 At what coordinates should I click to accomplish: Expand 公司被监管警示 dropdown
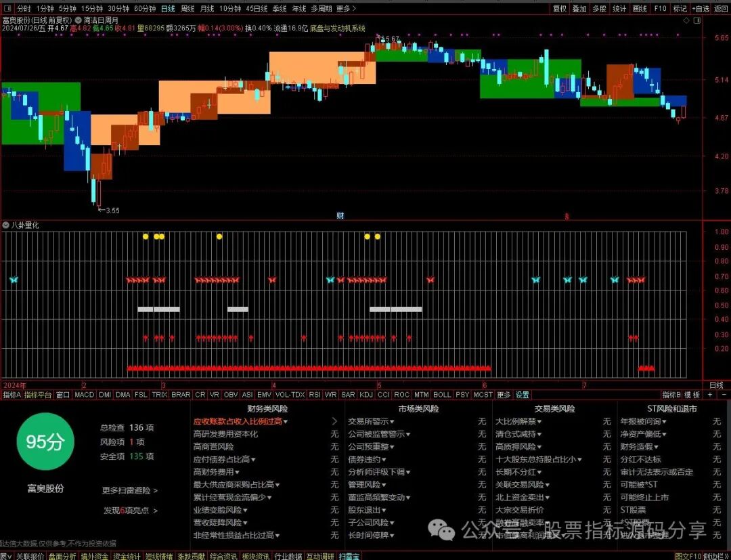[379, 434]
